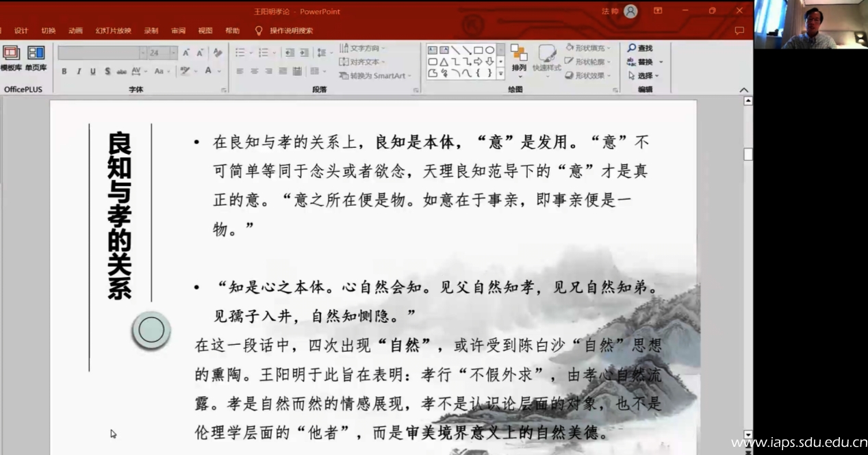Open 形状轮廓 shape outline options
Screen dimensions: 868x455
click(587, 62)
